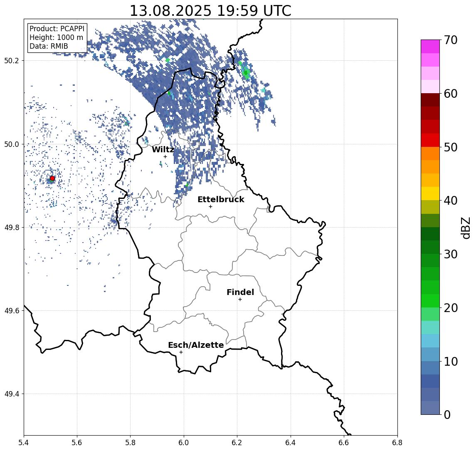Click the 6.4 longitude tick label
The height and width of the screenshot is (451, 476).
point(291,443)
